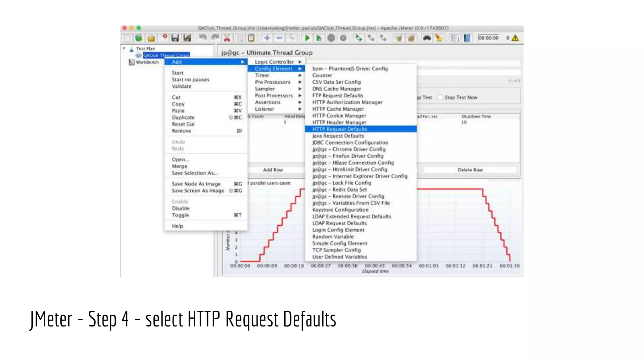Click the Clear All brooms icon
The image size is (644, 362).
[x=411, y=38]
